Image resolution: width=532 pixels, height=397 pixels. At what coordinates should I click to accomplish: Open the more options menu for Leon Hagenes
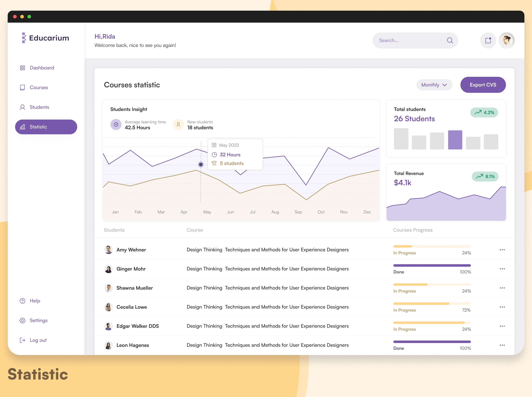(502, 345)
